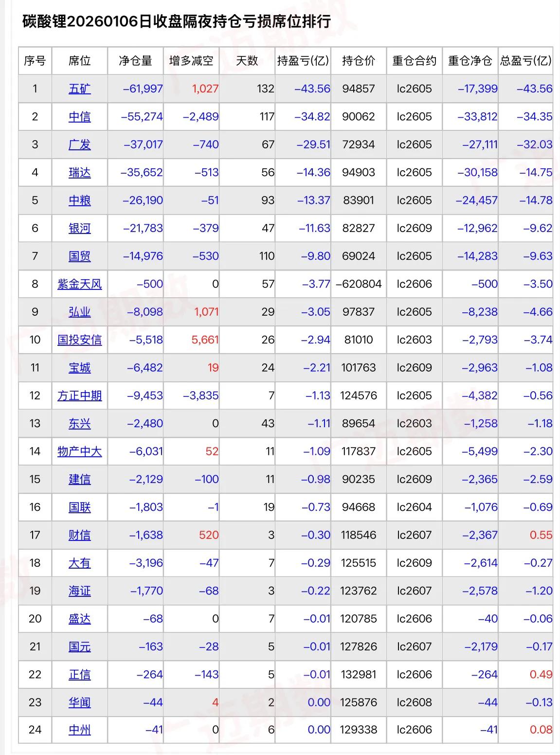Open the 中信 seat link

[x=79, y=117]
